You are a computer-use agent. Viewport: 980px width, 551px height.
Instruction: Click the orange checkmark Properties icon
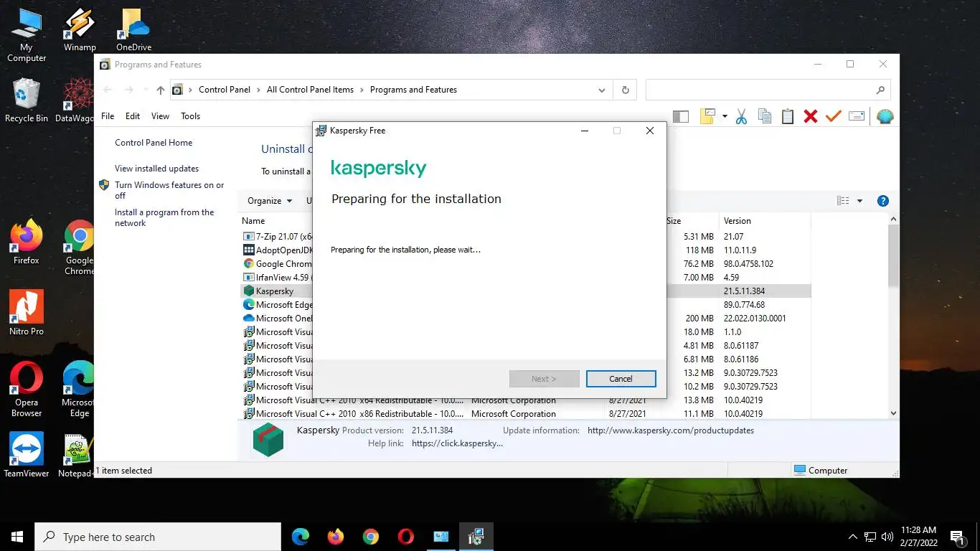pos(834,116)
